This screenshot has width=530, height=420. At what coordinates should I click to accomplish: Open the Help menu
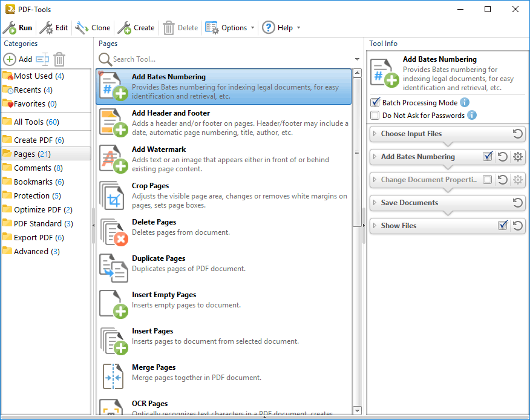pos(281,27)
